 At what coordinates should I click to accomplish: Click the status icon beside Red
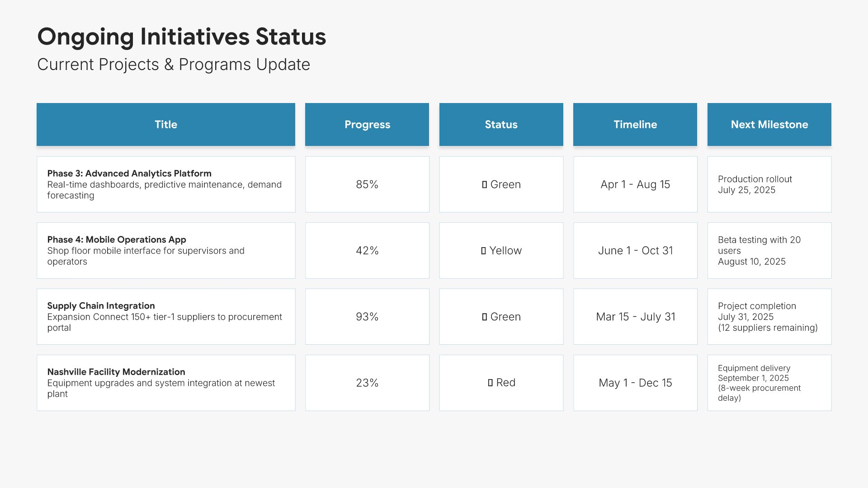[x=490, y=383]
